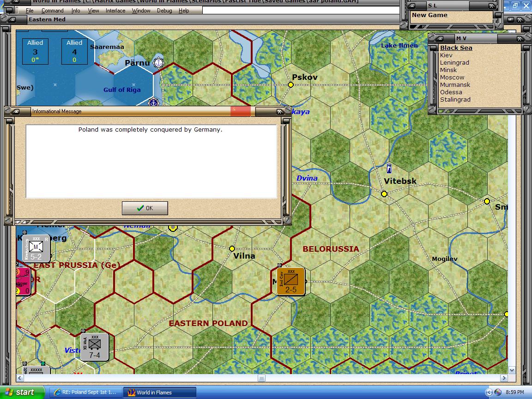Collapse the M V panel with its arrow
This screenshot has height=399, width=532.
click(440, 38)
